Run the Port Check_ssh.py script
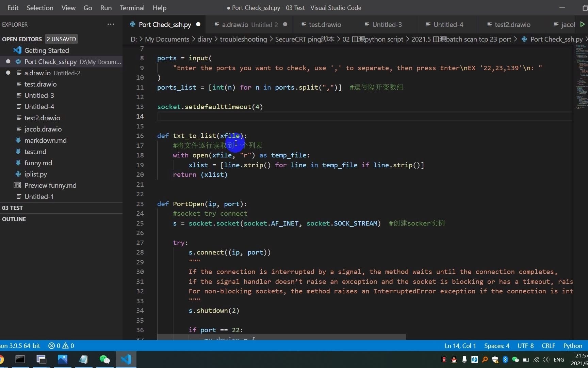588x368 pixels. (x=583, y=24)
